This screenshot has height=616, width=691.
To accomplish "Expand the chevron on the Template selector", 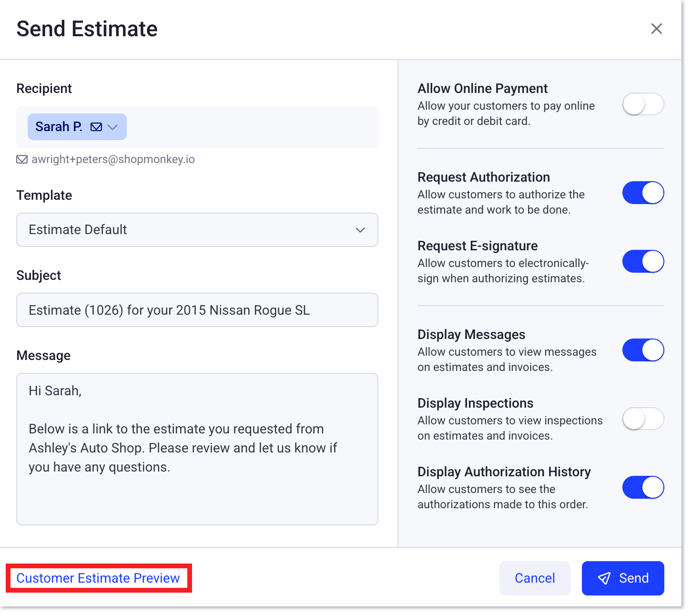I will click(x=360, y=230).
